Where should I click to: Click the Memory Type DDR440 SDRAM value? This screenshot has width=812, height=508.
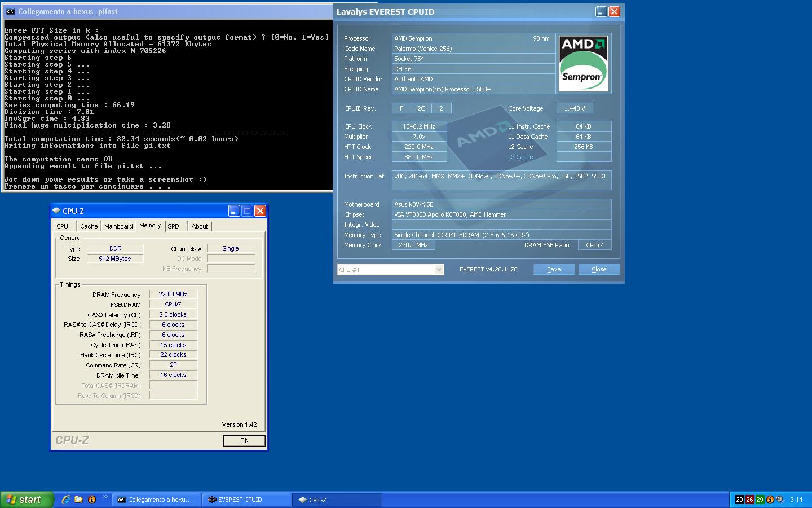[501, 235]
